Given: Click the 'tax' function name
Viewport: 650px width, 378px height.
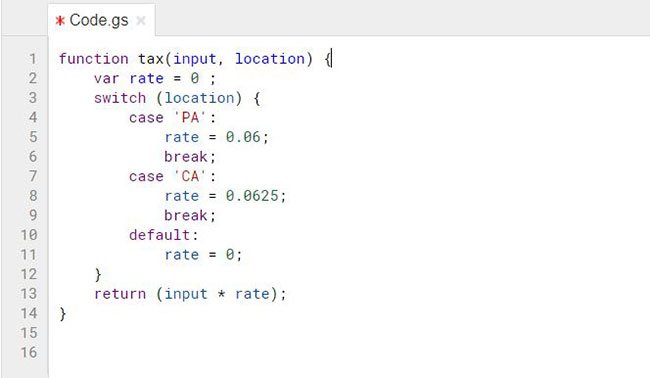Looking at the screenshot, I should pyautogui.click(x=151, y=59).
